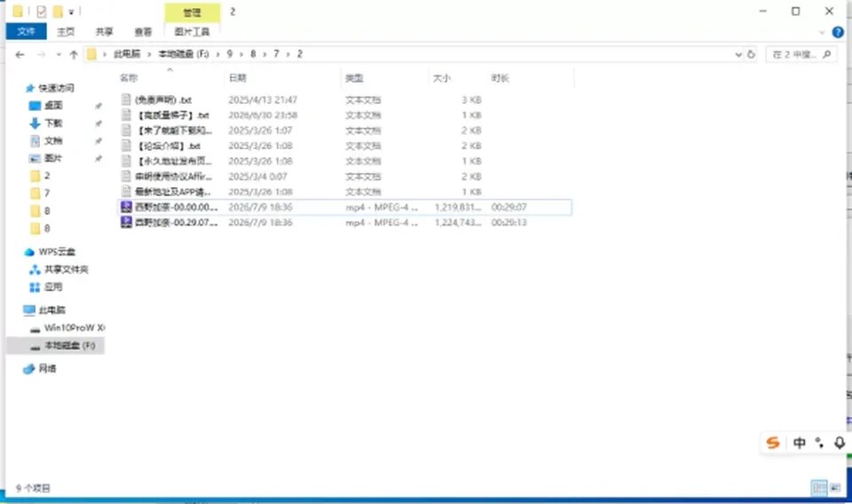Screen dimensions: 852x504
Task: Sort by the 大小 column header
Action: pos(441,78)
